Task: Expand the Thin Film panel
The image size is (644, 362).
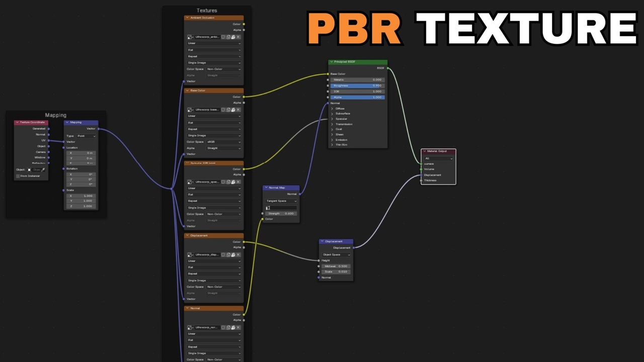Action: click(x=332, y=145)
